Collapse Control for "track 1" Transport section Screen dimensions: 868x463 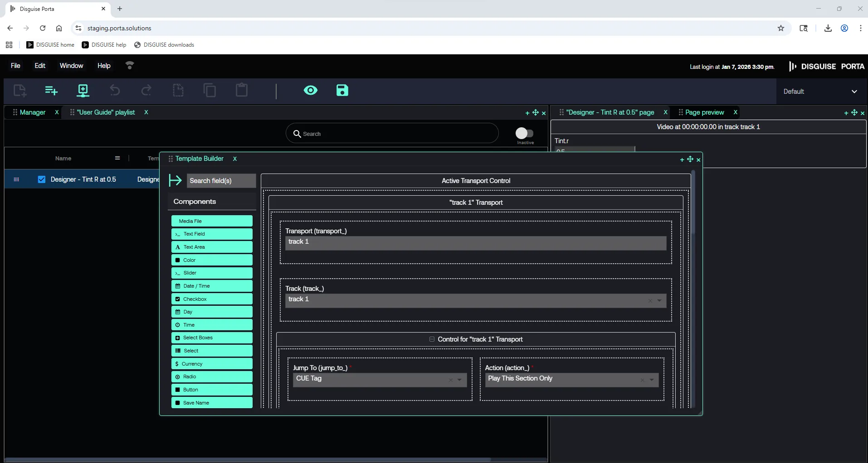coord(432,339)
